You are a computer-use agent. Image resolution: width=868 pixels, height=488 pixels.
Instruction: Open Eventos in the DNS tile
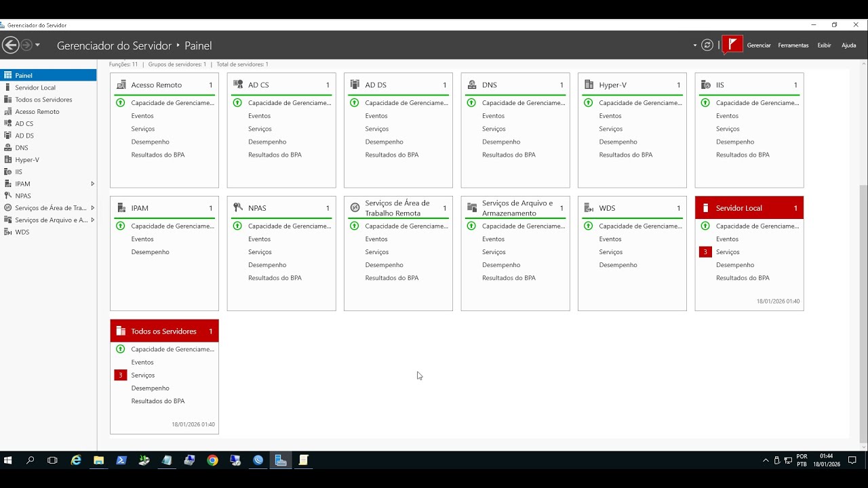pos(494,116)
